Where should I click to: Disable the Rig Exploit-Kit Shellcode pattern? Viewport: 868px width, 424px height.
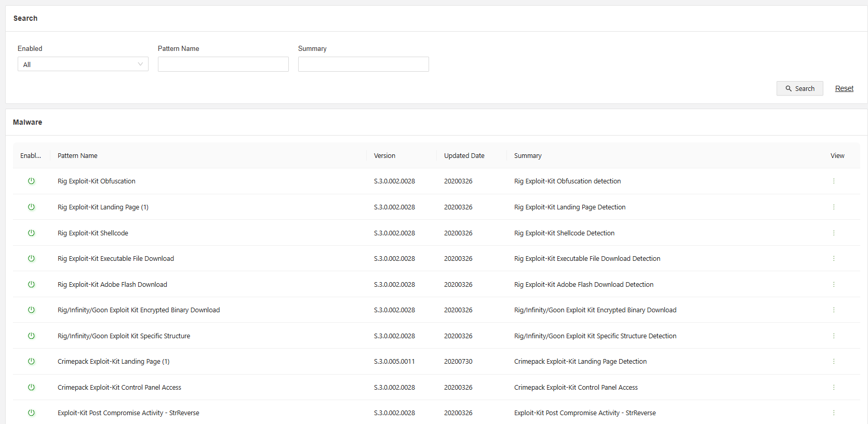pyautogui.click(x=31, y=233)
